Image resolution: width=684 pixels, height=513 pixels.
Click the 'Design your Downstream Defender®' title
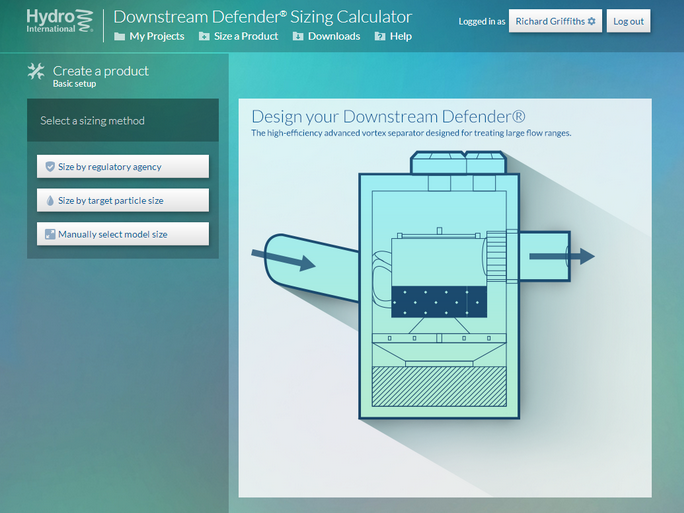click(x=388, y=116)
